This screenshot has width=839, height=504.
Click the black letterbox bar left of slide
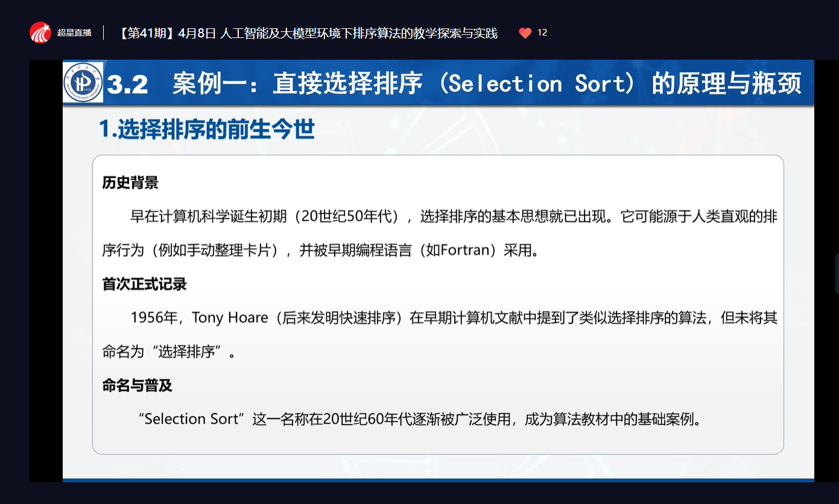46,271
